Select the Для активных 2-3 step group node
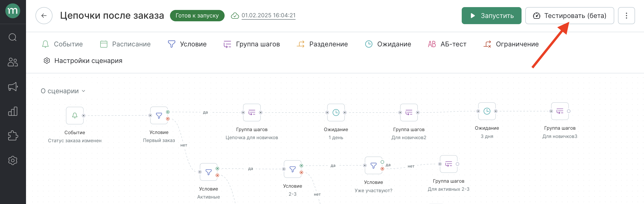The width and height of the screenshot is (644, 204). click(x=448, y=164)
